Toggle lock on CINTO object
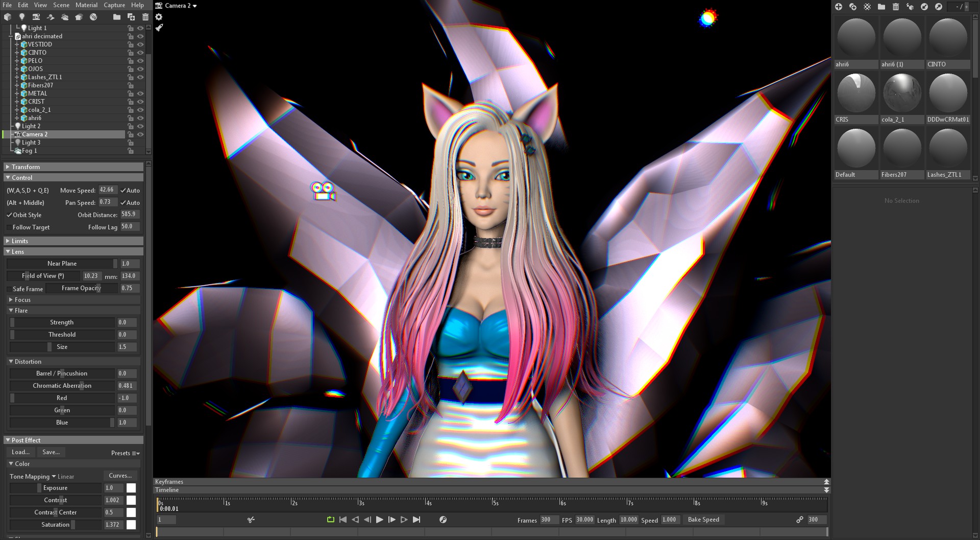The image size is (980, 540). click(131, 53)
